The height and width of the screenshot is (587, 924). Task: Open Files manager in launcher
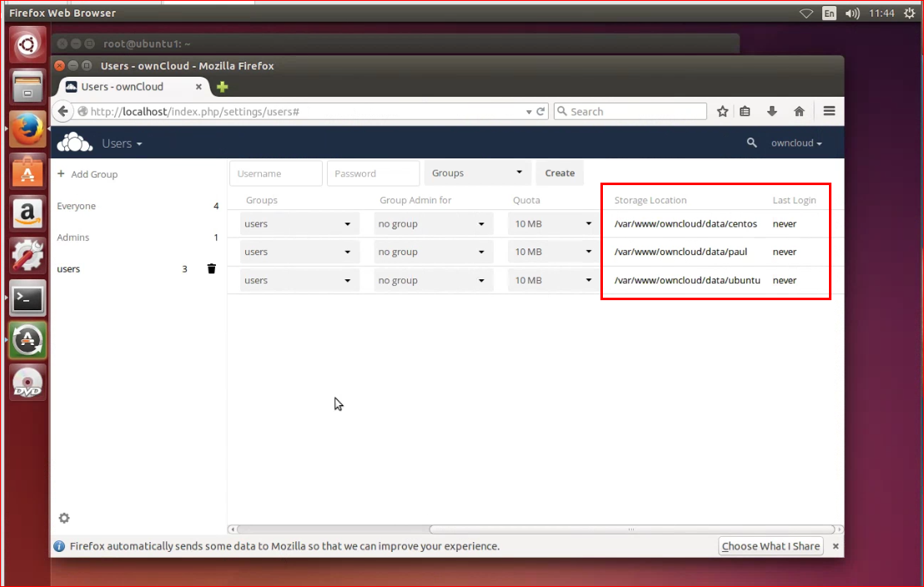tap(28, 87)
